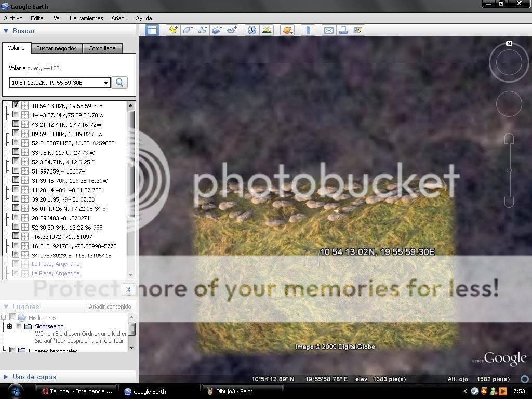532x399 pixels.
Task: Check the 43 21 42.41N, 1 47 16.72W result
Action: (x=16, y=124)
